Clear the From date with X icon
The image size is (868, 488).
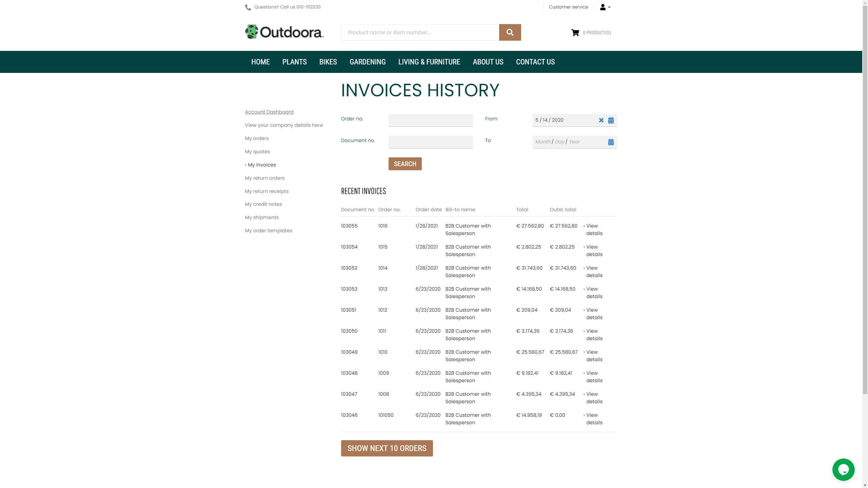[601, 120]
